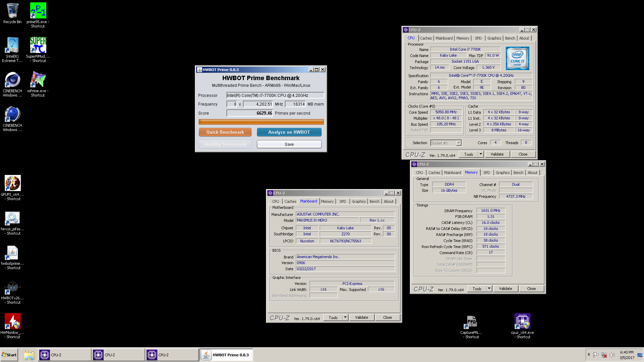
Task: Show hidden tray icons arrow
Action: tap(589, 355)
